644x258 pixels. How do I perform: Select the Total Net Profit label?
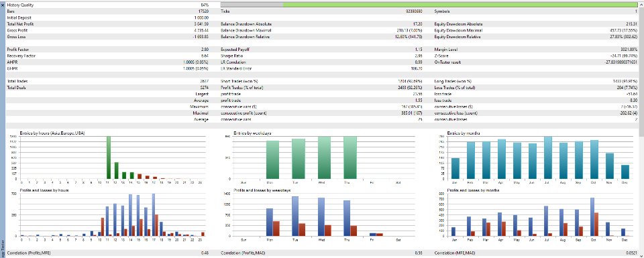(21, 24)
